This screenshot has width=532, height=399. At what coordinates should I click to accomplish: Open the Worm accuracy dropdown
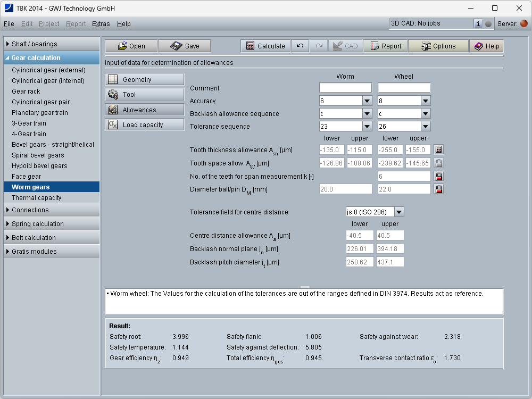pyautogui.click(x=367, y=101)
